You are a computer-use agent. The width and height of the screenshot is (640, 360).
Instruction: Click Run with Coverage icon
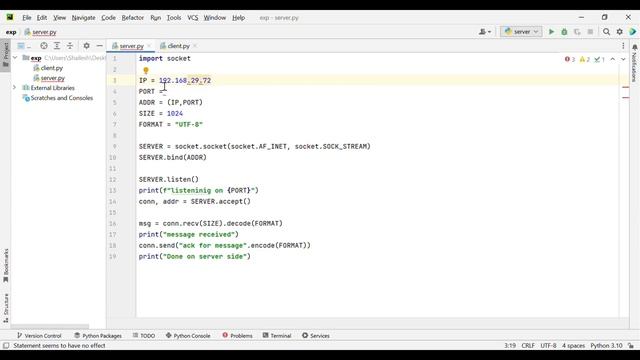tap(577, 32)
